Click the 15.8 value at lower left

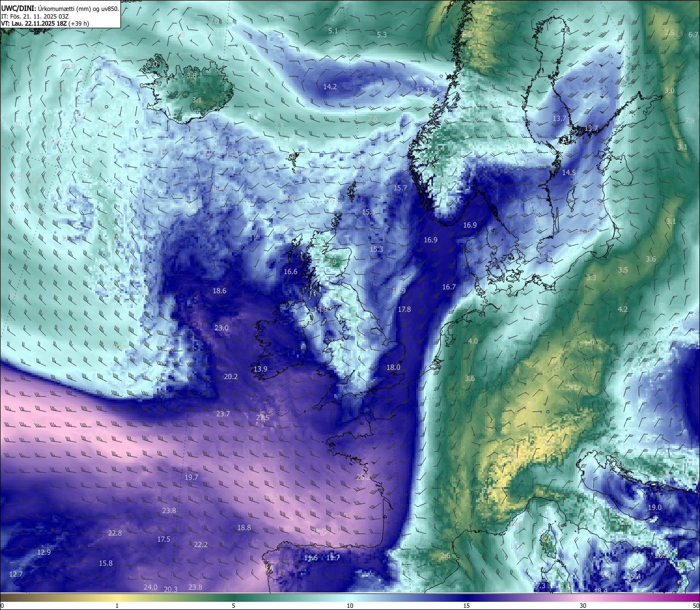(x=106, y=563)
